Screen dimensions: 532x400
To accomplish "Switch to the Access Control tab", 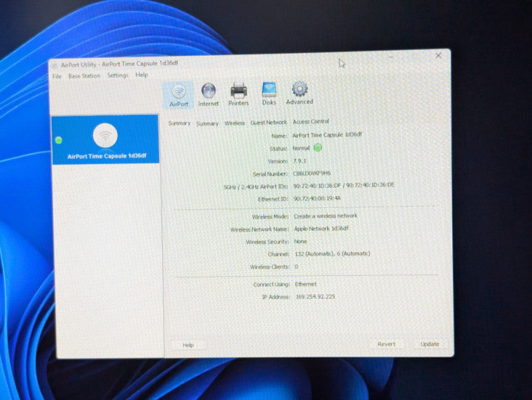I will (311, 122).
